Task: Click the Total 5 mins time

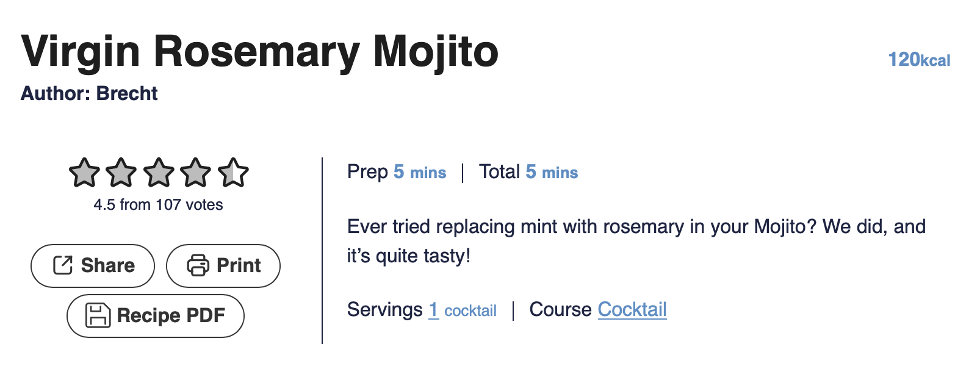Action: (x=552, y=173)
